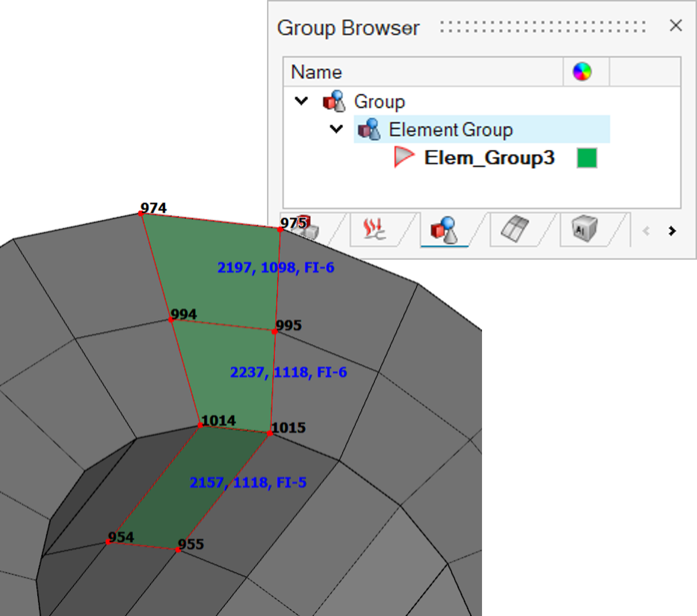
Task: Click the Element Group icon
Action: click(x=369, y=129)
